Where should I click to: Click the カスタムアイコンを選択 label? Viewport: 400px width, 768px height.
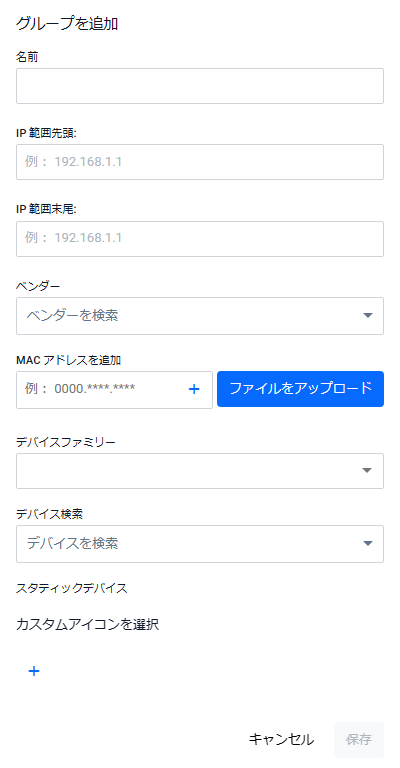[x=88, y=624]
